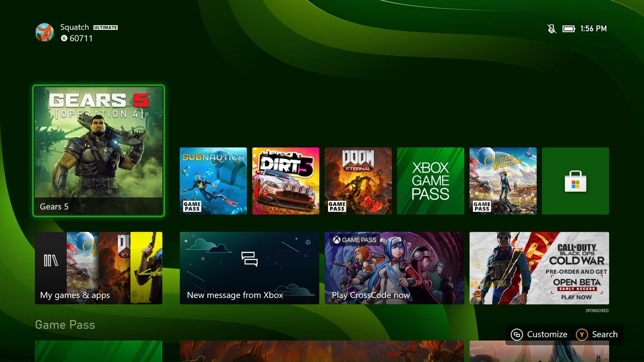The height and width of the screenshot is (362, 644).
Task: Click the yellow Y button icon
Action: coord(582,335)
